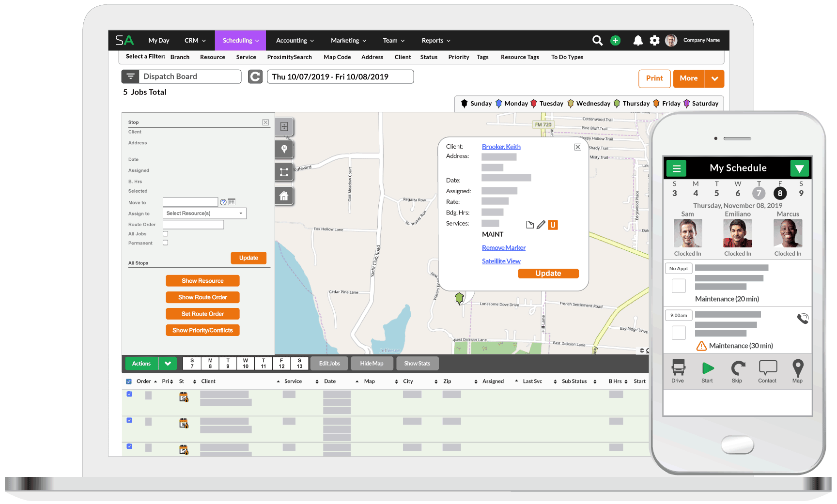Select day 8 in phone week calendar
Screen dimensions: 837x504
tap(780, 193)
